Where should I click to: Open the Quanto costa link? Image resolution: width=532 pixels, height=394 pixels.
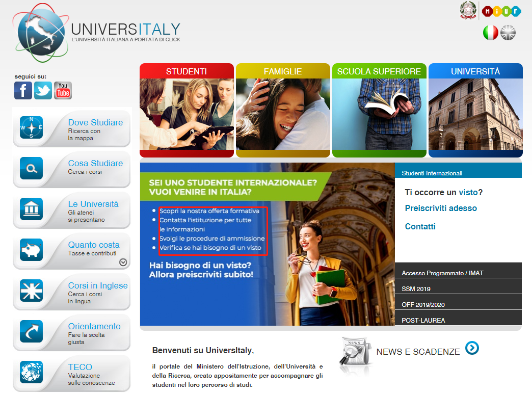pyautogui.click(x=94, y=245)
